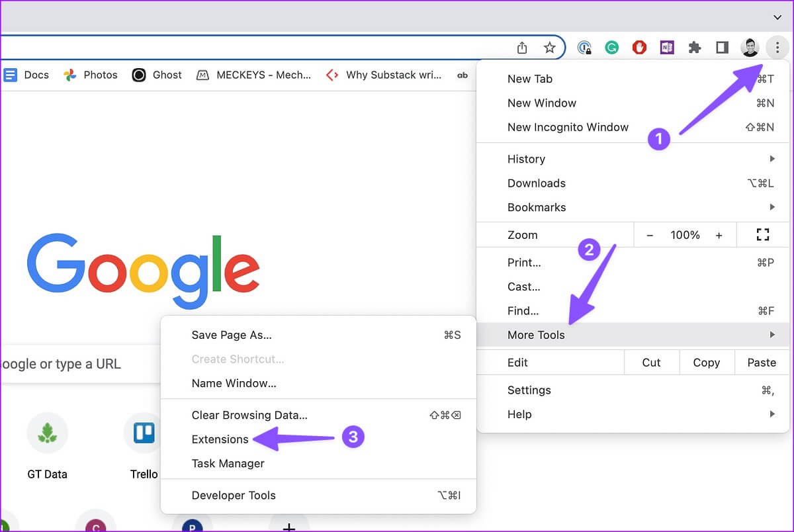Open the red ad blocker extension icon

click(x=639, y=48)
